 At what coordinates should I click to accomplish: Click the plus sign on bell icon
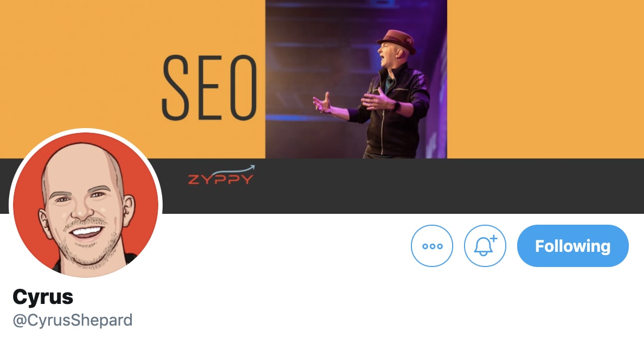pos(494,238)
